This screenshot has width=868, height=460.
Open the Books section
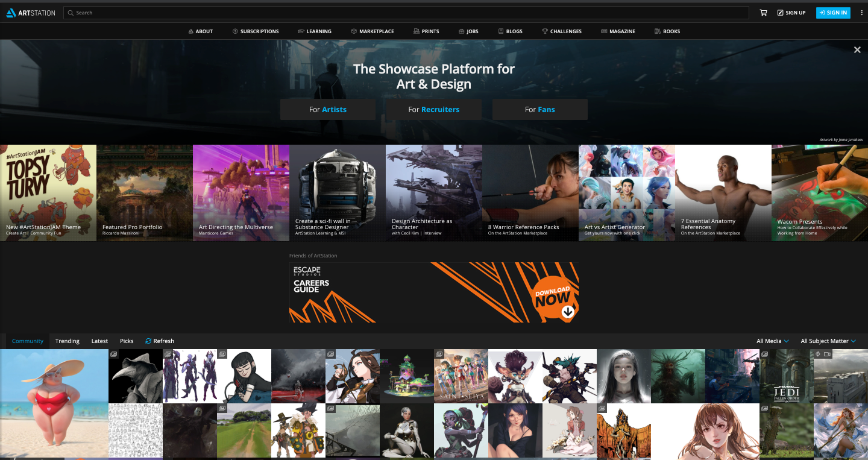[667, 31]
